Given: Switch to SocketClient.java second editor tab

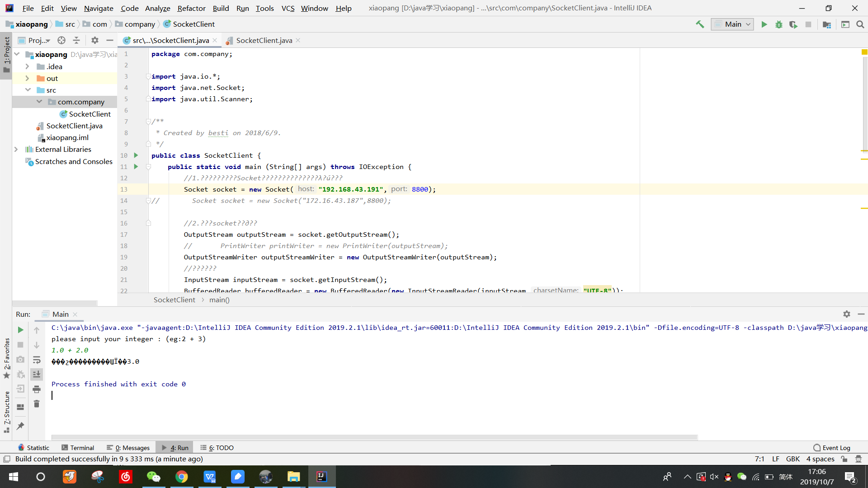Looking at the screenshot, I should [264, 40].
